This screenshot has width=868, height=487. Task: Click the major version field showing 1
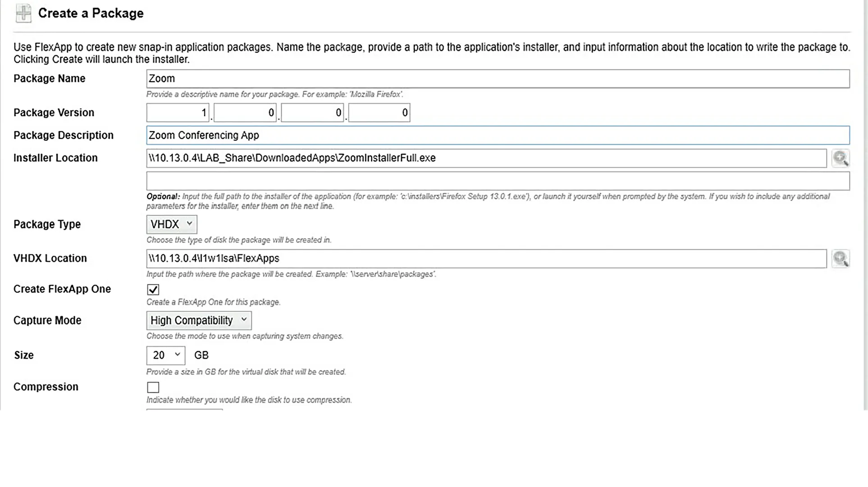(178, 113)
